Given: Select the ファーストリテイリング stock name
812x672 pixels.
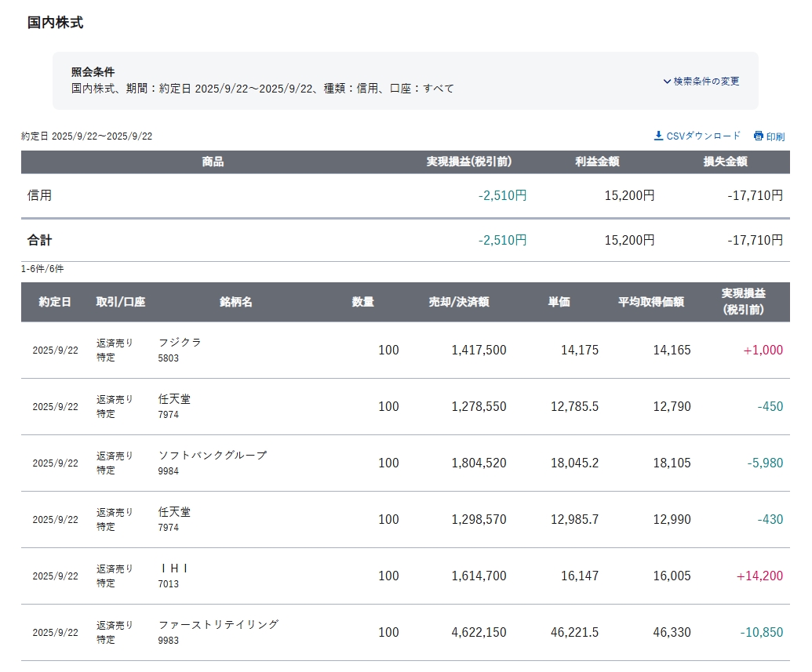Looking at the screenshot, I should click(218, 625).
